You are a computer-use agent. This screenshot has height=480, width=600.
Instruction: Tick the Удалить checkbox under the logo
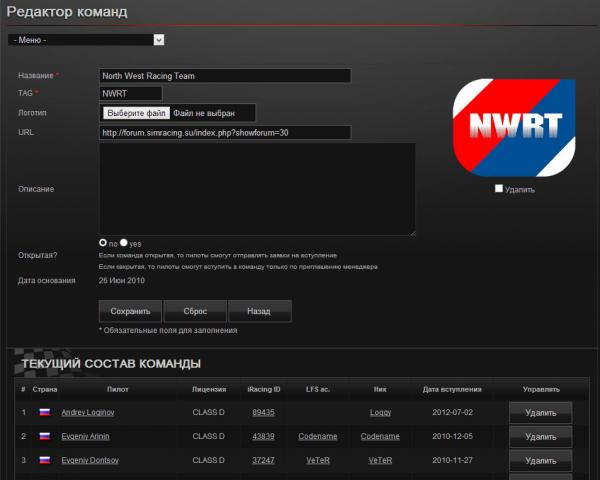pyautogui.click(x=499, y=188)
